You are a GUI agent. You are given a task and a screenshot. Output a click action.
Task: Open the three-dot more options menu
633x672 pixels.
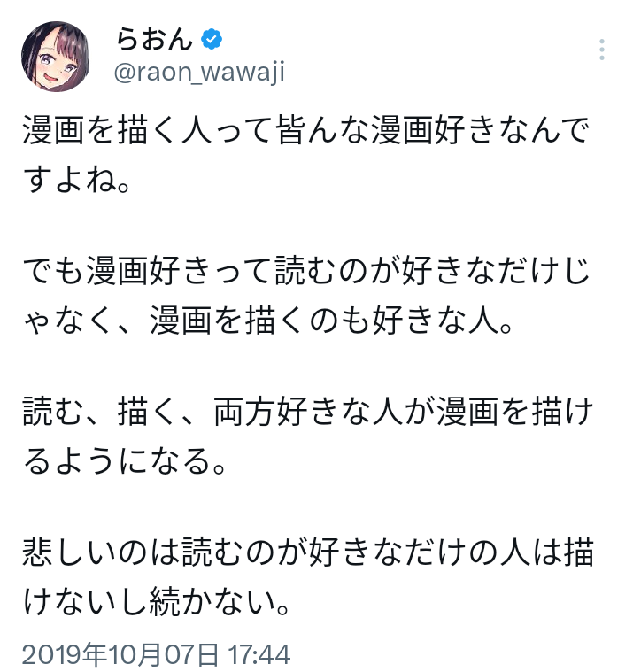602,49
